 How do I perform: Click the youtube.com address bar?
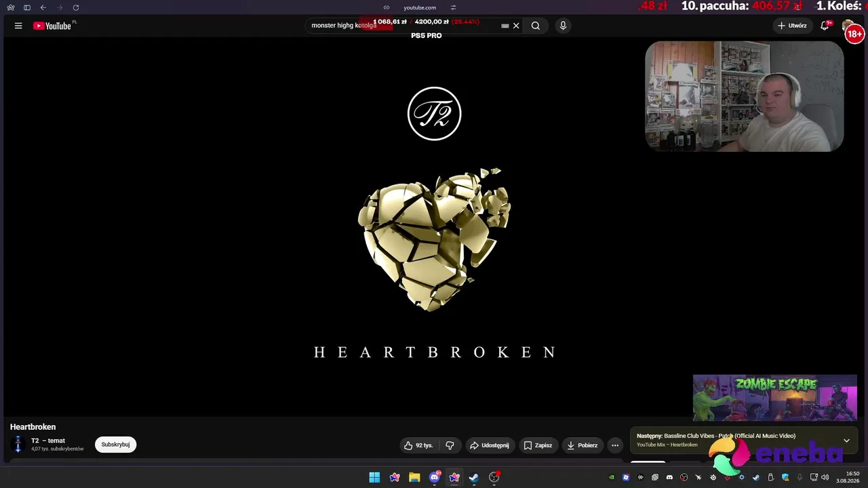[x=420, y=7]
